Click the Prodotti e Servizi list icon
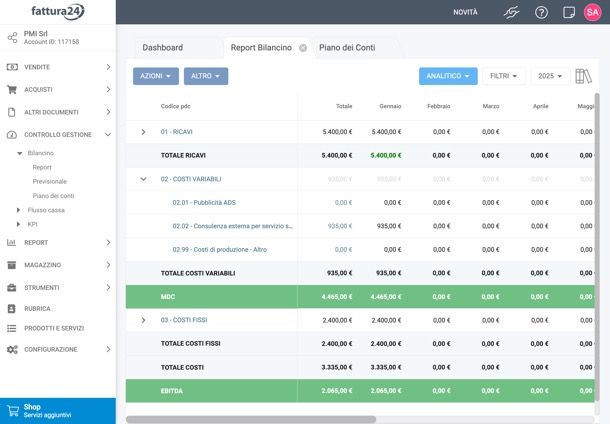The height and width of the screenshot is (424, 610). [x=12, y=328]
